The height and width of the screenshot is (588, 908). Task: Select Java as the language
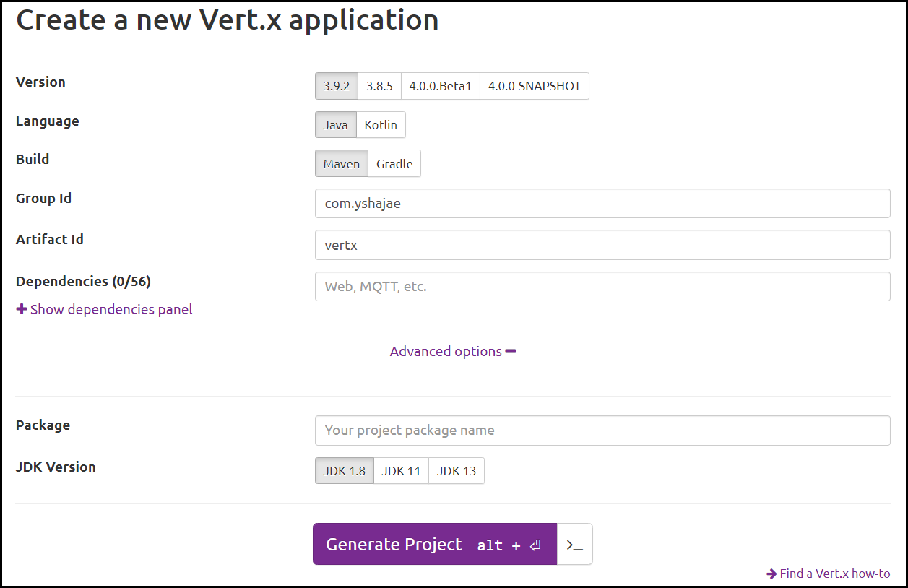(x=336, y=124)
